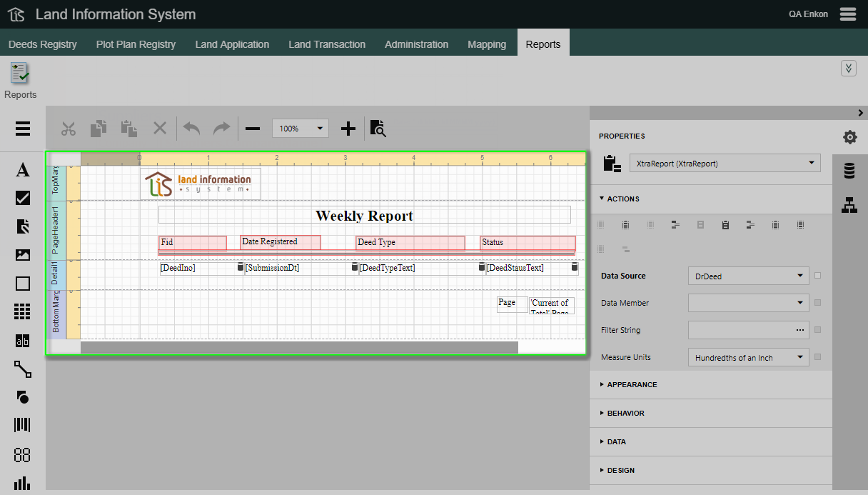Click the Zoom Out minus button
Screen dimensions: 868x495
(253, 129)
